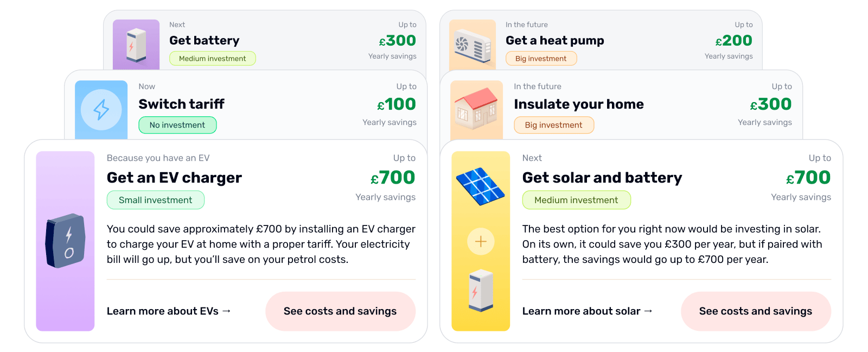Click the lightning bolt Switch tariff icon
This screenshot has height=352, width=868.
tap(101, 110)
